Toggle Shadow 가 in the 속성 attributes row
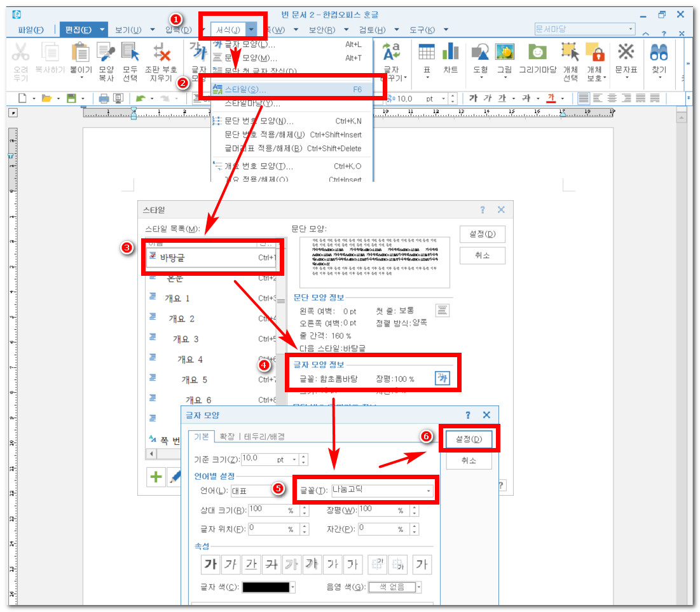Viewport: 700px width, 612px height. tap(312, 564)
